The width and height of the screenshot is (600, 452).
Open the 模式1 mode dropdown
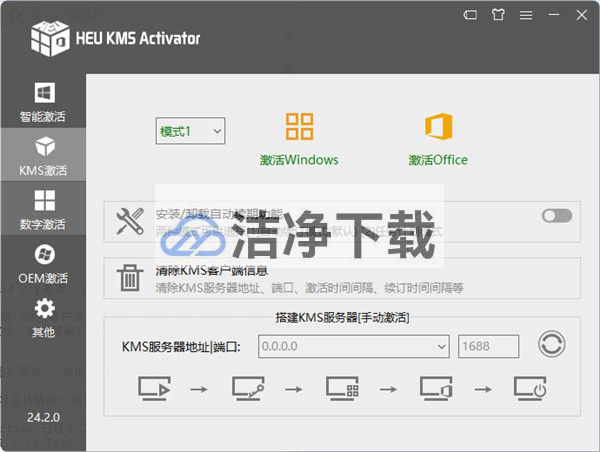click(190, 131)
